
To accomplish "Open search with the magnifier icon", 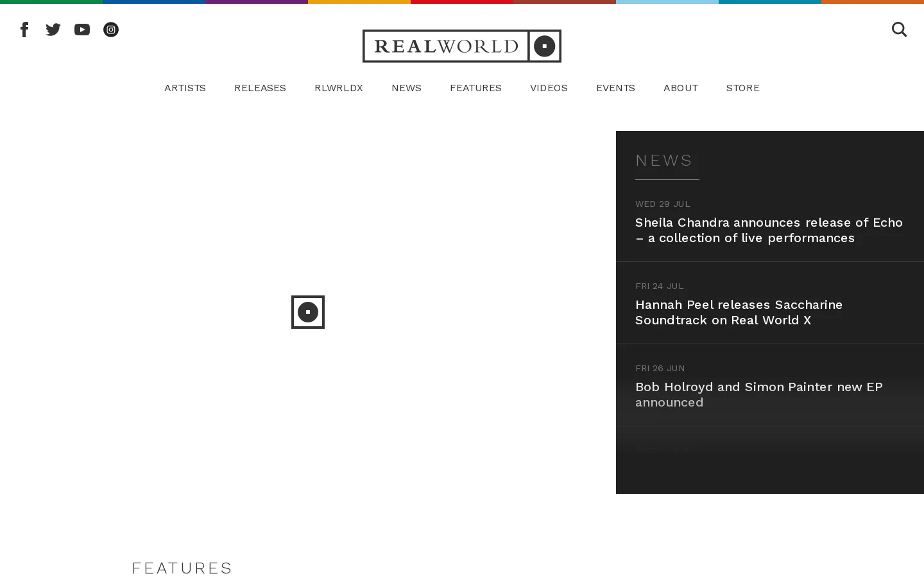I will 899,30.
